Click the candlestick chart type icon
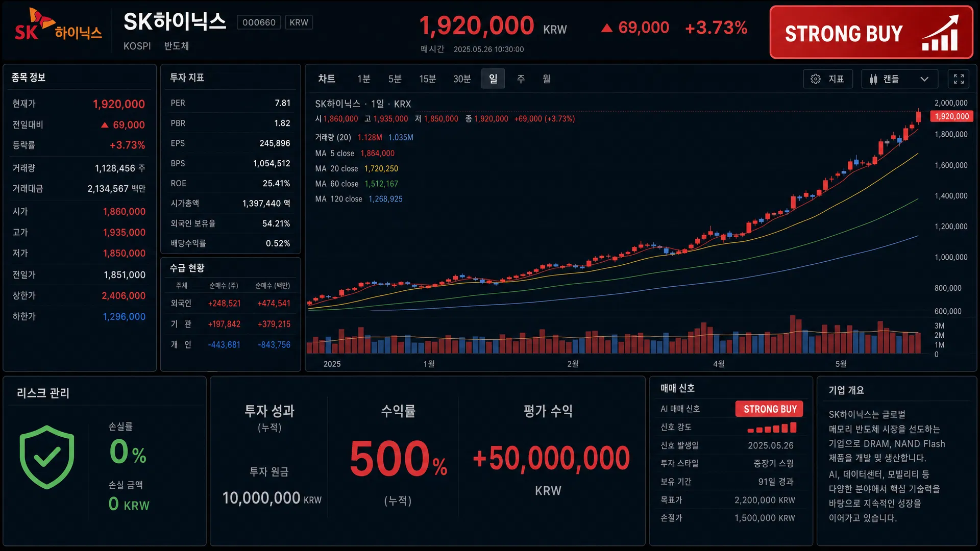This screenshot has width=980, height=551. click(873, 79)
